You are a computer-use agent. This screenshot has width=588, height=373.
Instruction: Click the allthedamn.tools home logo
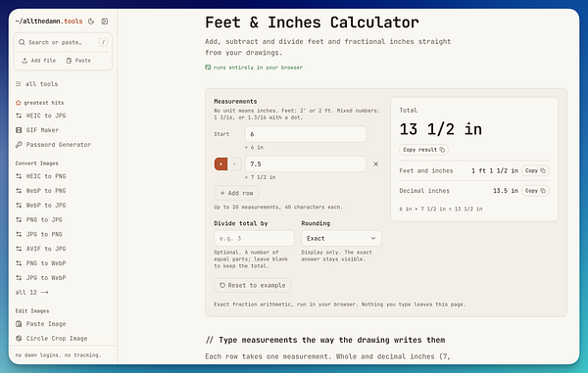[49, 22]
